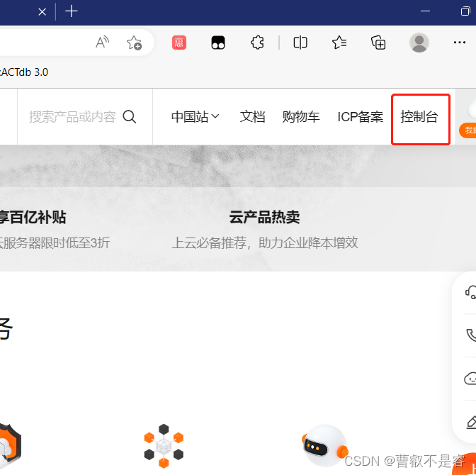Open the Collections panel
This screenshot has height=475, width=476.
pyautogui.click(x=378, y=43)
